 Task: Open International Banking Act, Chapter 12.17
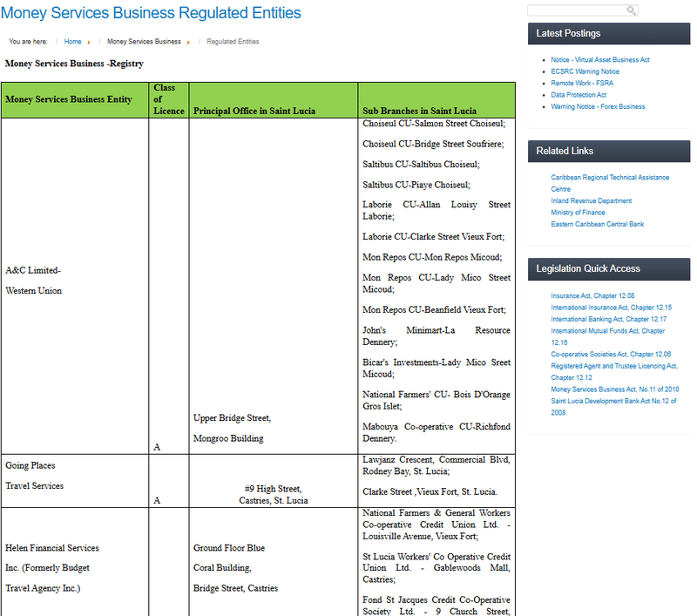(608, 319)
